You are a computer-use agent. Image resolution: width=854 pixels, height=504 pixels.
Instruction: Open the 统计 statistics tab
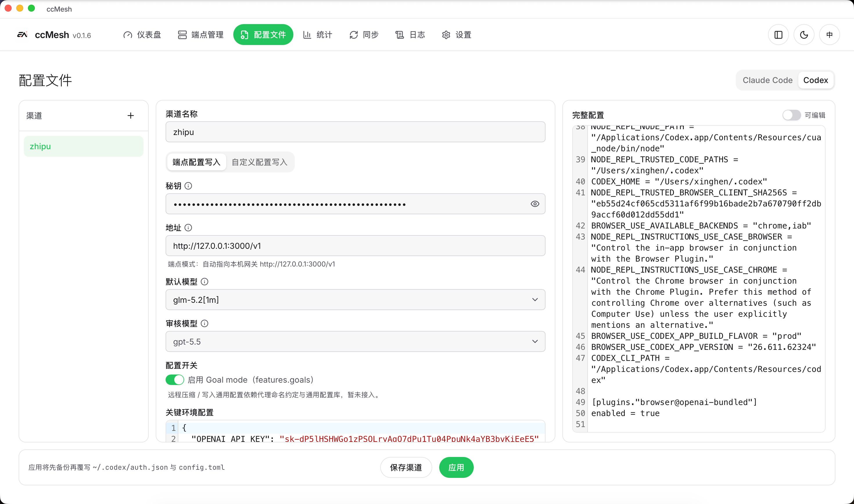[x=317, y=35]
